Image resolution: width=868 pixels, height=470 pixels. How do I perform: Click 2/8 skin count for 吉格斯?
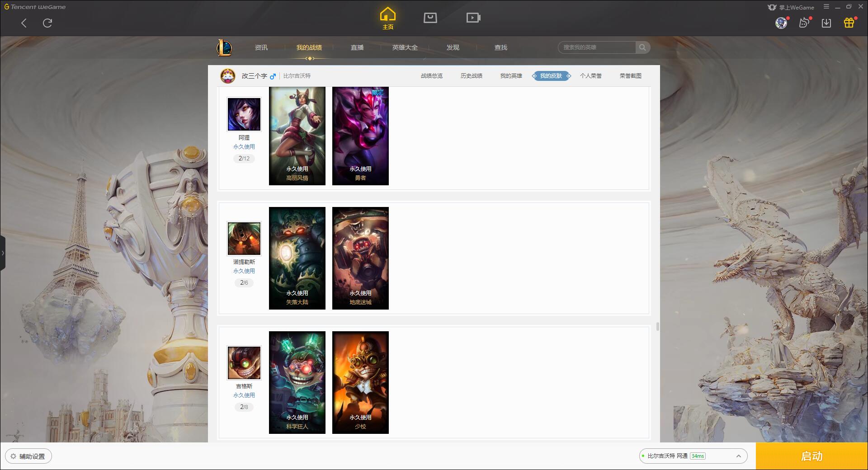pos(244,407)
